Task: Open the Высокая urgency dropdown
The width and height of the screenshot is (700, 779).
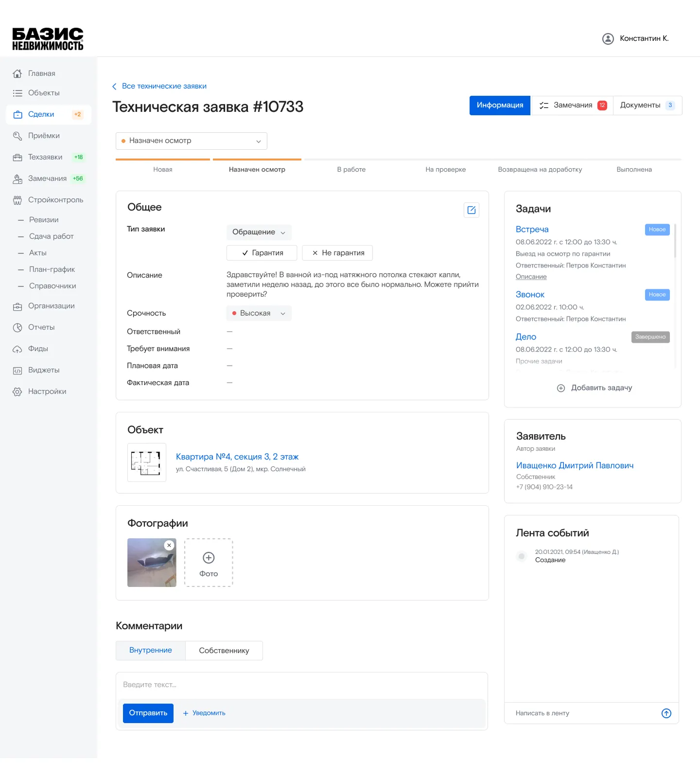Action: click(259, 313)
